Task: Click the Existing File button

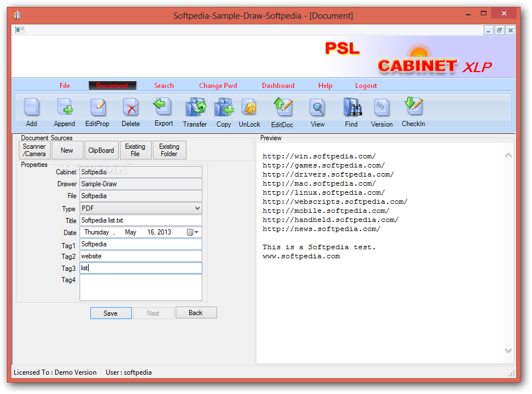Action: tap(135, 150)
